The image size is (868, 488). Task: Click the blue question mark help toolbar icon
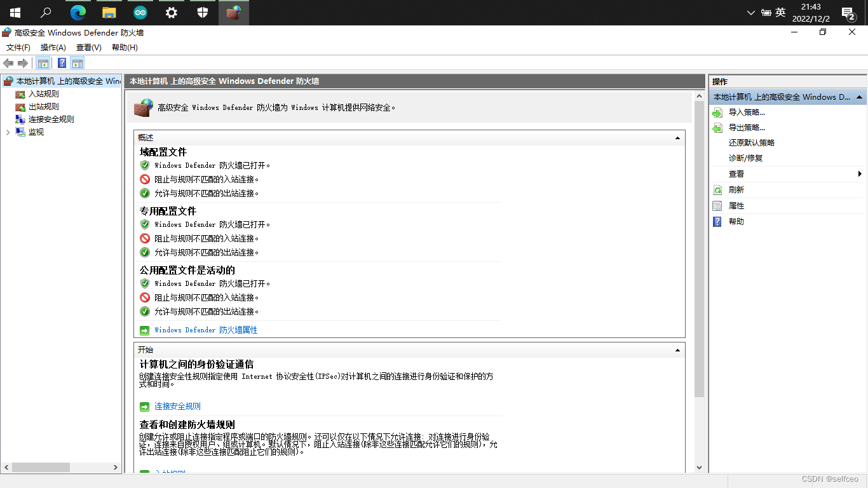[x=62, y=63]
